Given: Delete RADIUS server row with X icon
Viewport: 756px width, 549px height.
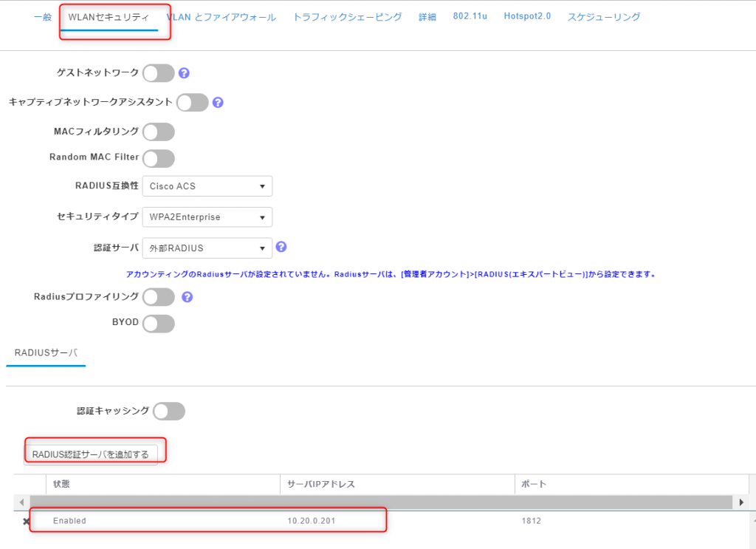Looking at the screenshot, I should pos(27,522).
